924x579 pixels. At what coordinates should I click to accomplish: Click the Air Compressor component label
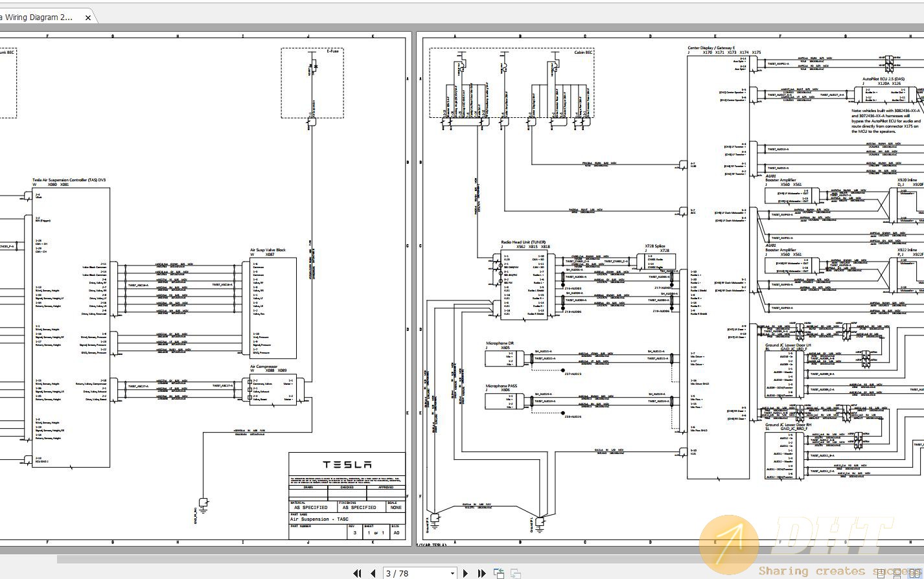pos(264,367)
